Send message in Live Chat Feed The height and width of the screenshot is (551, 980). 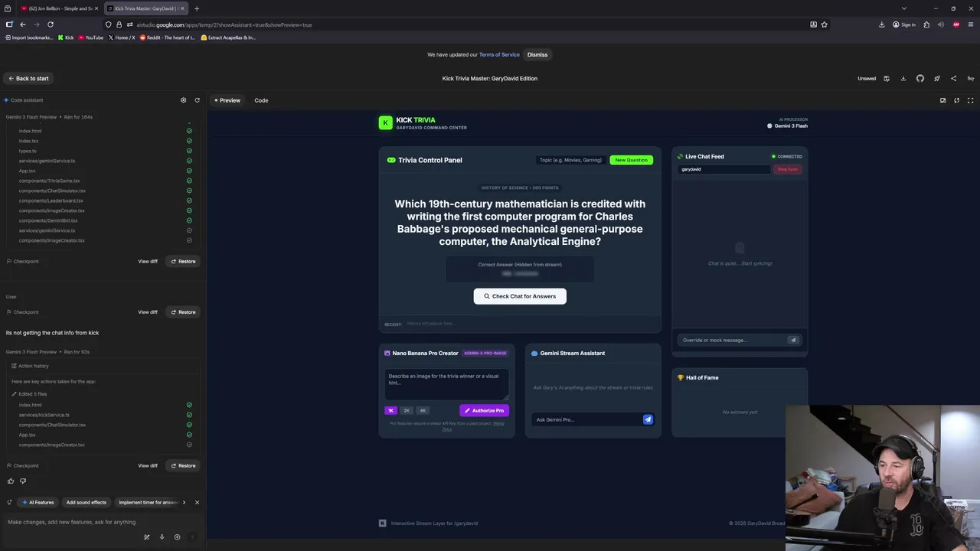(x=793, y=340)
